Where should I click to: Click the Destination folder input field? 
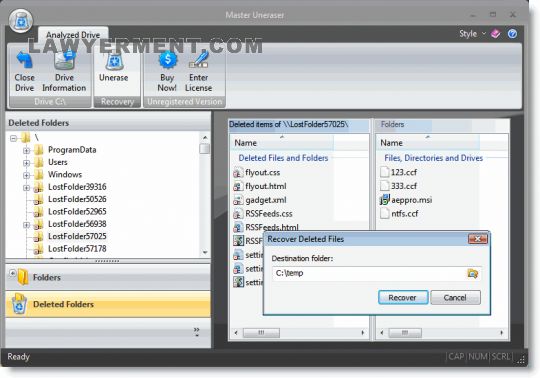pyautogui.click(x=377, y=273)
